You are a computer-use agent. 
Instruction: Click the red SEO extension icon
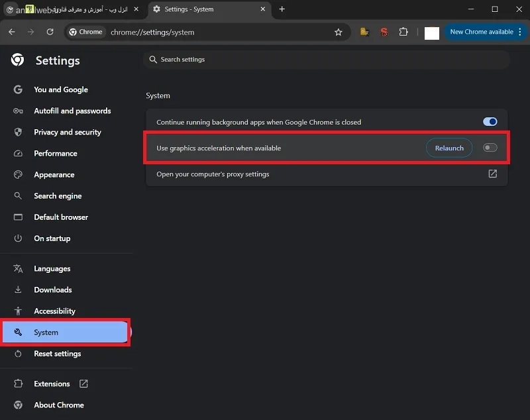point(384,32)
